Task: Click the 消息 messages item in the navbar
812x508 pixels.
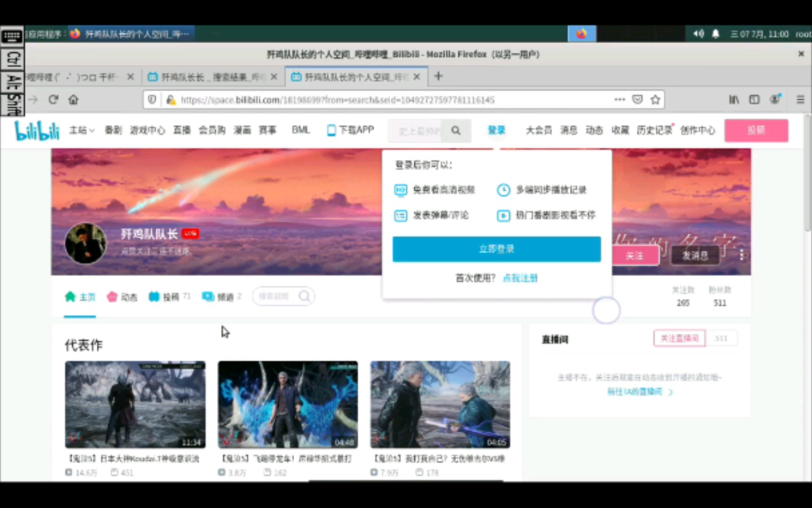Action: (x=569, y=130)
